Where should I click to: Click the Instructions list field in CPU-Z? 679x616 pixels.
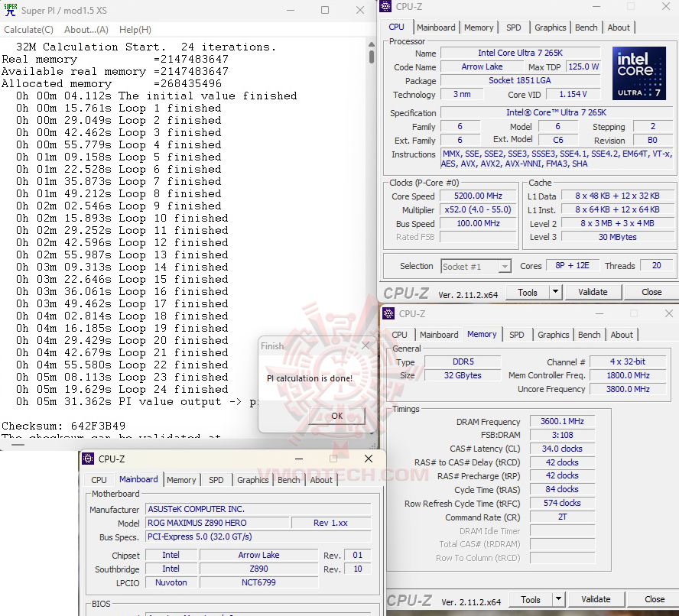[x=557, y=158]
